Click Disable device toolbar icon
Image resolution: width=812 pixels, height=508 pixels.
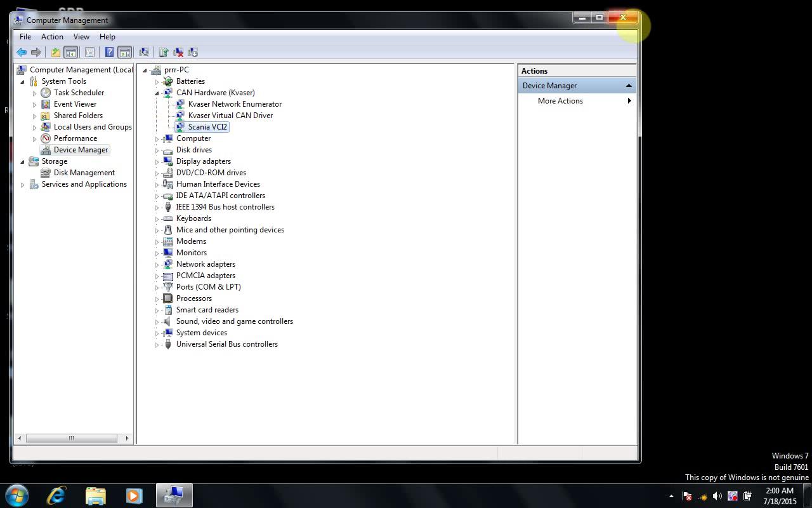click(x=193, y=53)
